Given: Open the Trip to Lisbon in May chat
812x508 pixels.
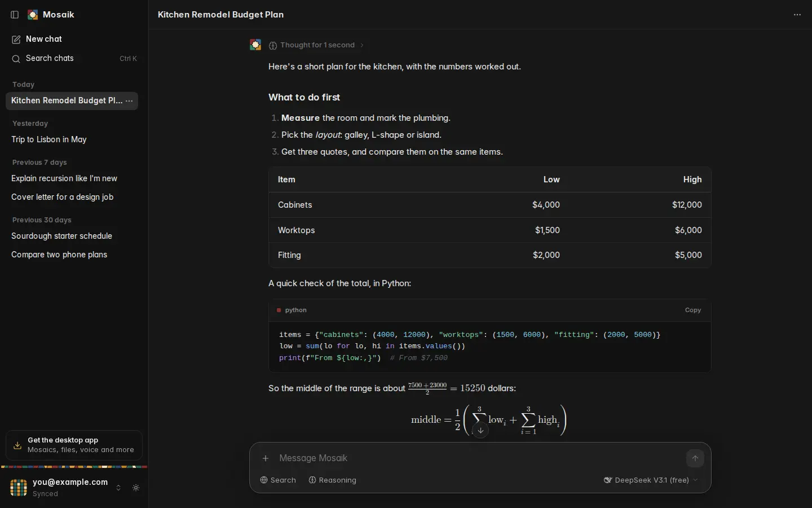Looking at the screenshot, I should tap(72, 139).
